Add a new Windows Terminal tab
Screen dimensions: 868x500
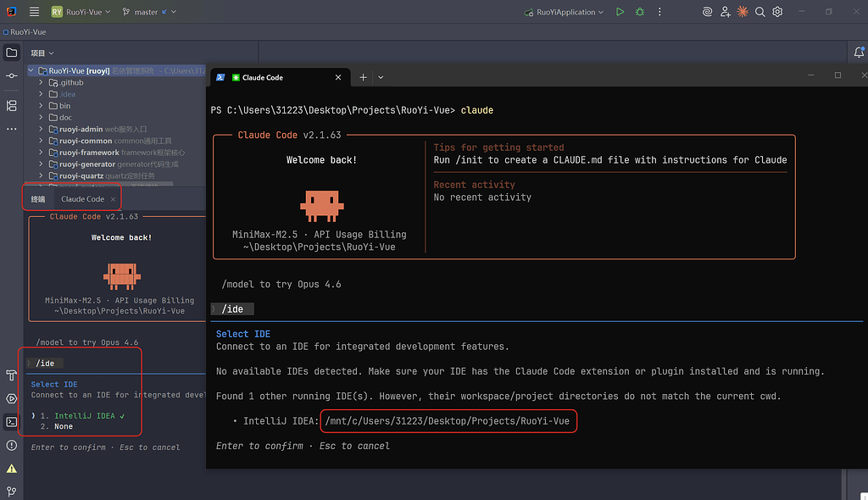(x=363, y=77)
